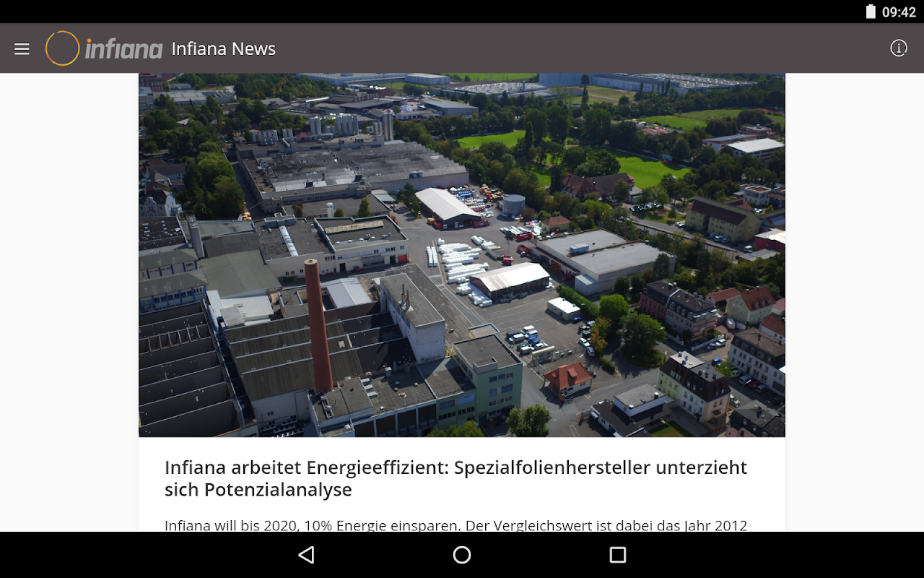Tap the 09:42 clock in the status bar
The height and width of the screenshot is (578, 924).
click(899, 12)
